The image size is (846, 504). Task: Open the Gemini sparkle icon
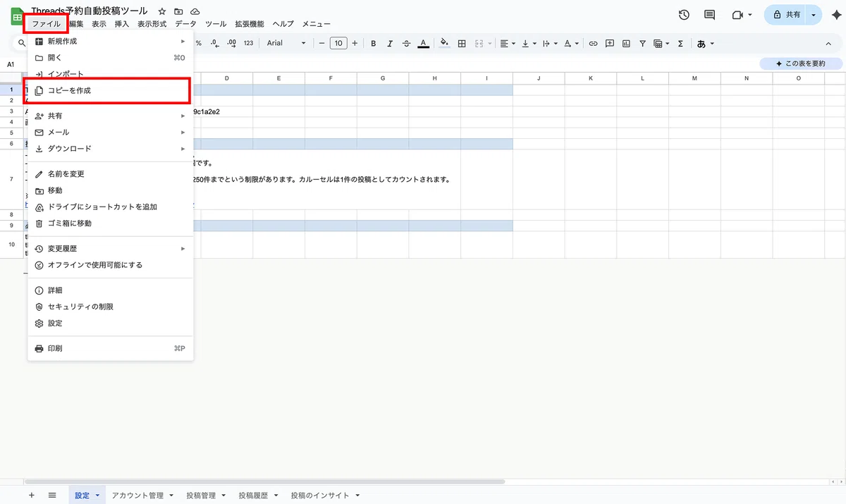point(835,15)
